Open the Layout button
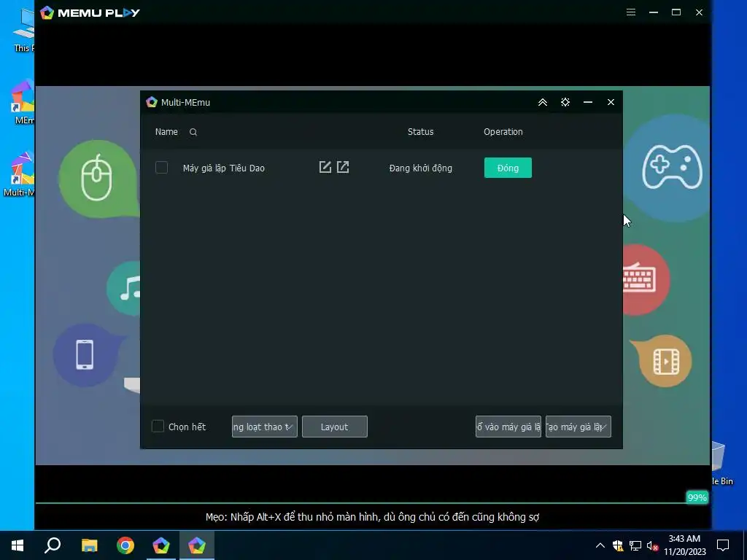 click(334, 427)
